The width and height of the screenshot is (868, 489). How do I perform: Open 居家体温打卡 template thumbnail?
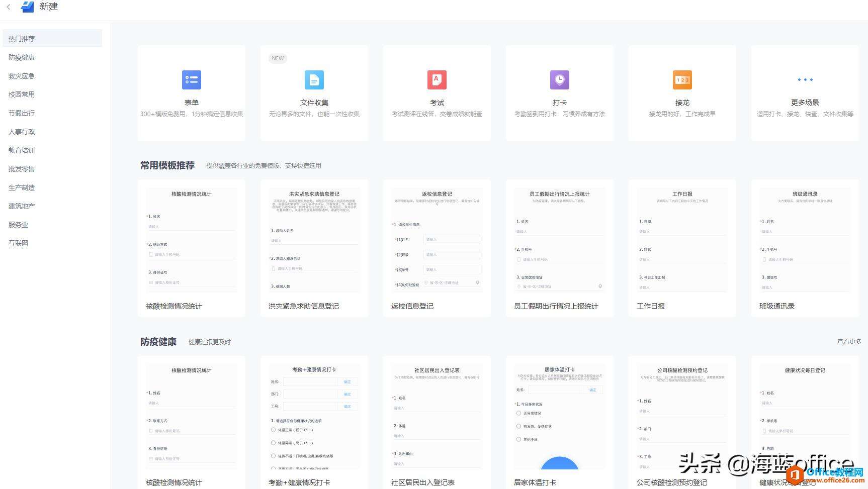click(x=560, y=417)
